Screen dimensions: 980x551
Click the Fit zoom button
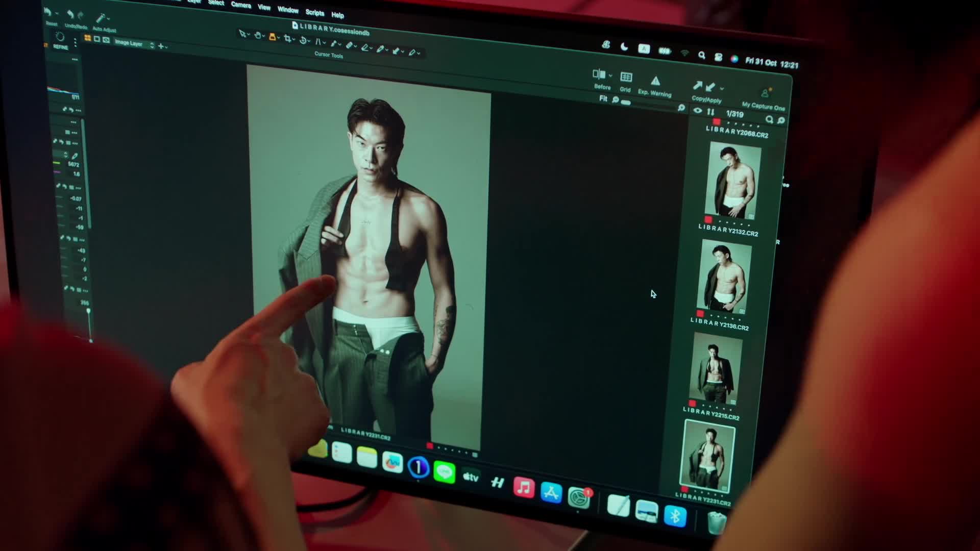coord(603,98)
